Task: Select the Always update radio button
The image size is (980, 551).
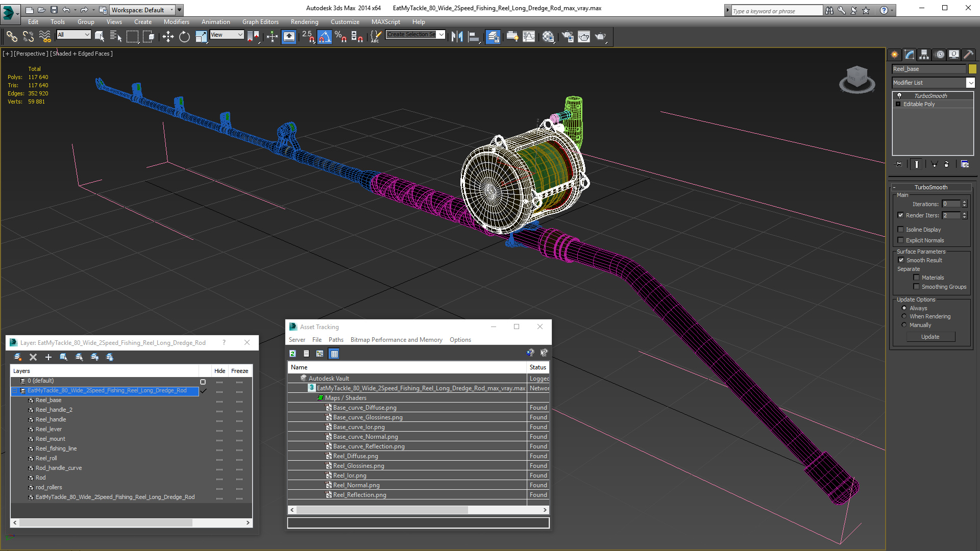Action: point(904,308)
